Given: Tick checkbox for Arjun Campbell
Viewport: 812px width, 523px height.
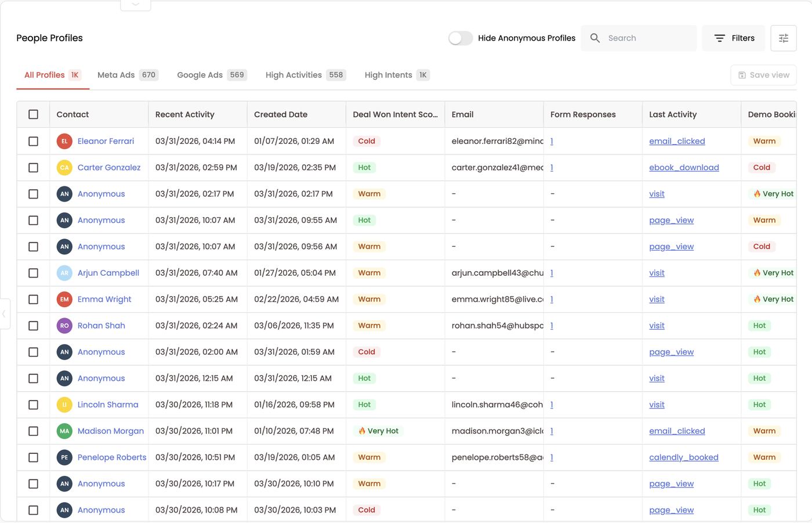Looking at the screenshot, I should pos(33,273).
